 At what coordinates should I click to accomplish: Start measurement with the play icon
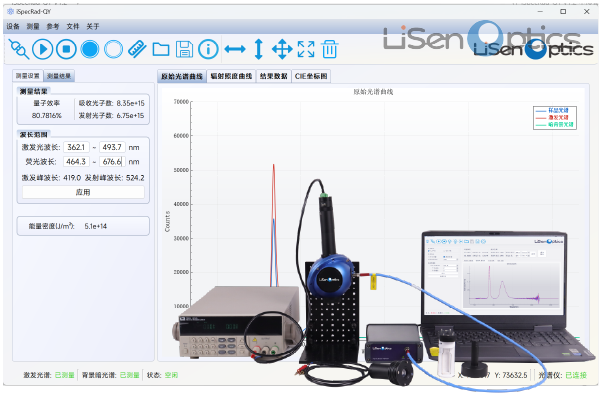[x=42, y=49]
